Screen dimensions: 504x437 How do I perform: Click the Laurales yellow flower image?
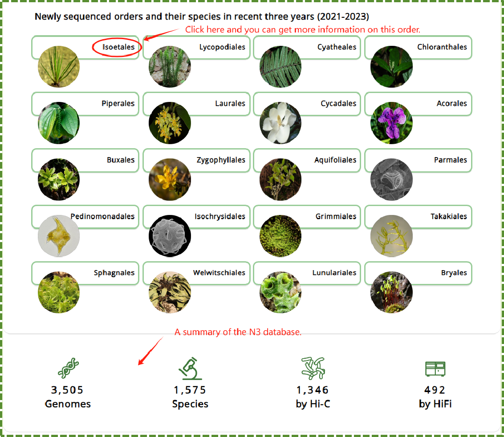pos(170,123)
